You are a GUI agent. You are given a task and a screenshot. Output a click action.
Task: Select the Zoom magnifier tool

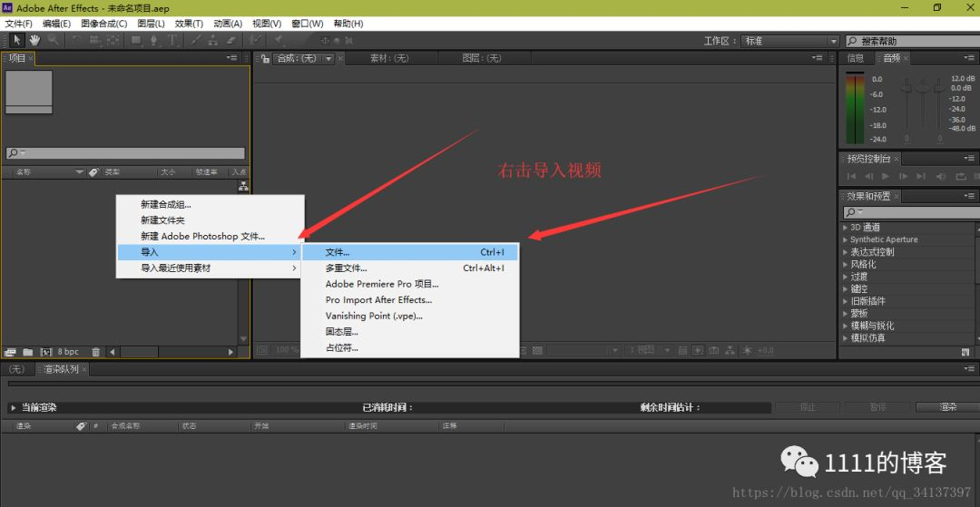(x=54, y=40)
